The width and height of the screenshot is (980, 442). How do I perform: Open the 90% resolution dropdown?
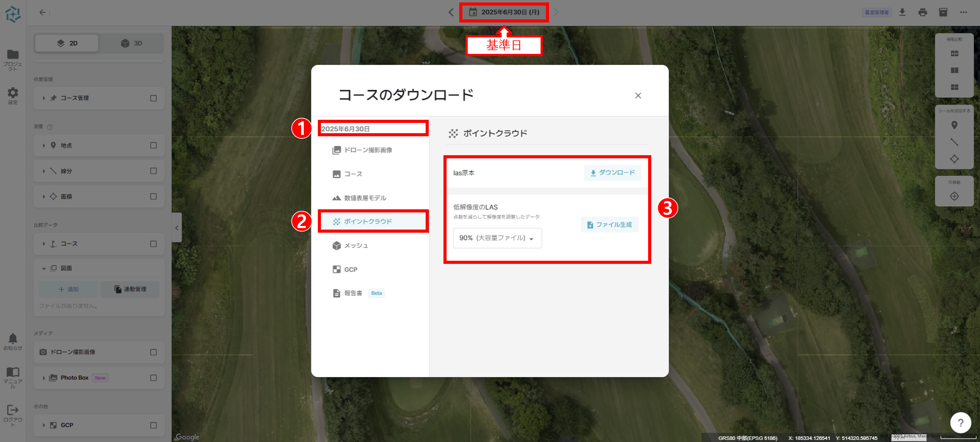pyautogui.click(x=497, y=238)
